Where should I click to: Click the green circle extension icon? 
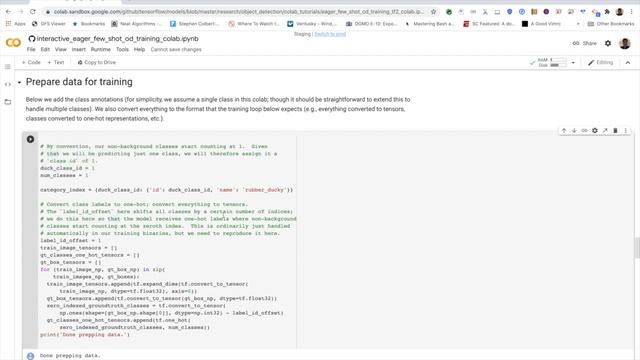tap(449, 12)
